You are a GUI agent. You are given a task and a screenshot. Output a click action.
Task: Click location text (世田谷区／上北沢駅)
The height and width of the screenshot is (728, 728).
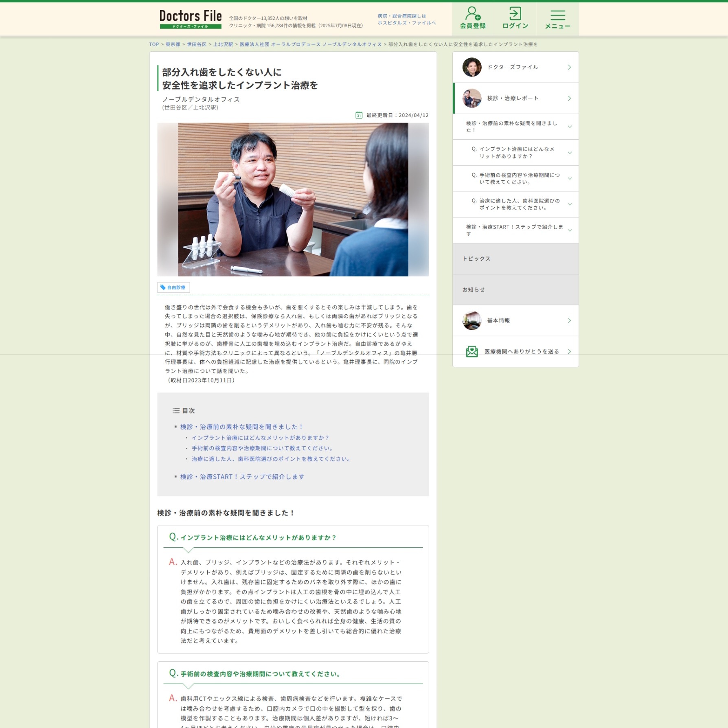pos(190,107)
